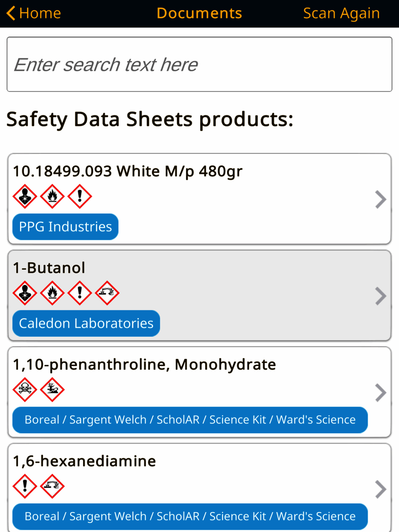Open the chevron for White M/p 480gr
The width and height of the screenshot is (399, 532).
click(x=381, y=199)
